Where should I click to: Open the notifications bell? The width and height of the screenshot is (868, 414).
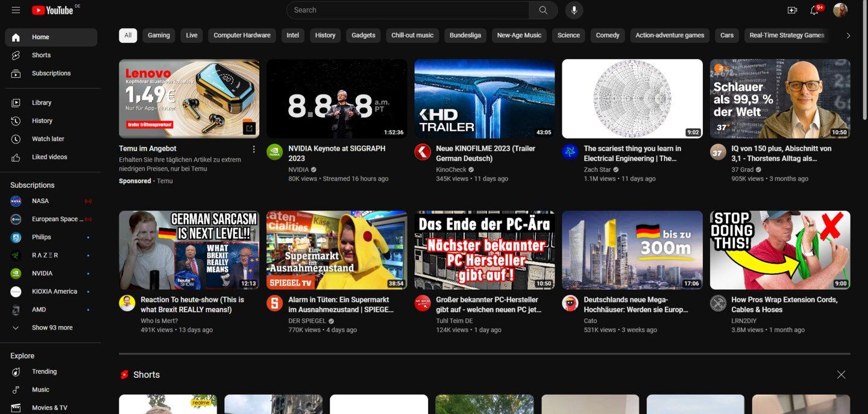coord(814,10)
